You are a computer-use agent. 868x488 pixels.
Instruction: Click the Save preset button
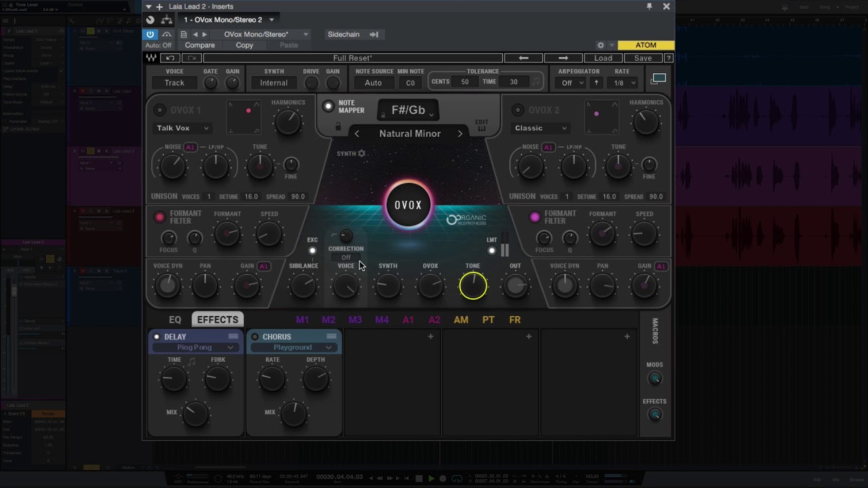643,58
